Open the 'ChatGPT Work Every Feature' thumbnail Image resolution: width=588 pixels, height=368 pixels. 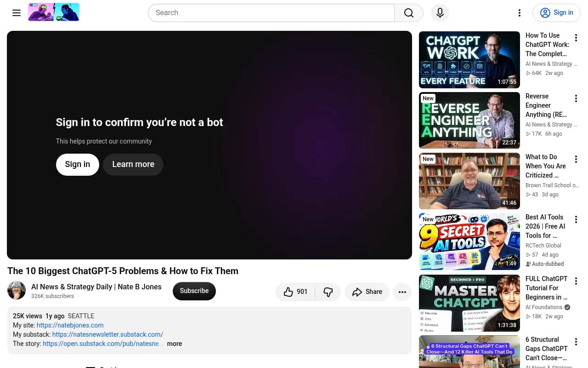coord(469,60)
